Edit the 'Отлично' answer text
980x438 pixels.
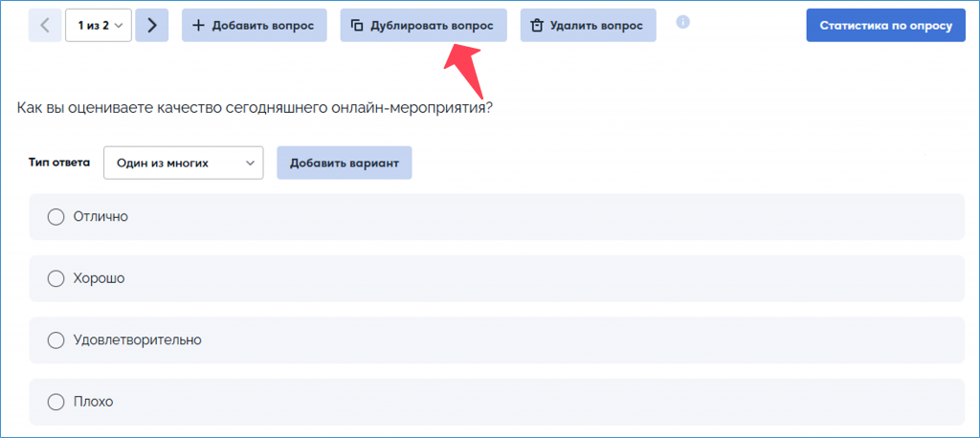(x=100, y=217)
